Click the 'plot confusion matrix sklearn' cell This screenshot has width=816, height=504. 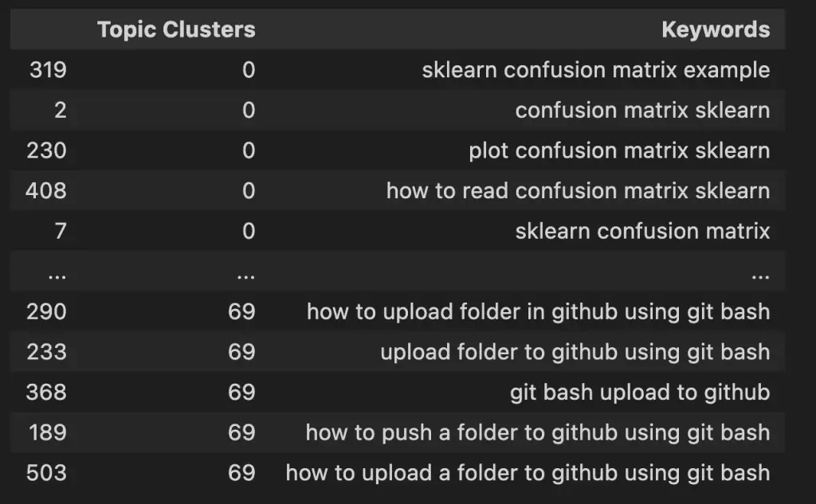[619, 150]
